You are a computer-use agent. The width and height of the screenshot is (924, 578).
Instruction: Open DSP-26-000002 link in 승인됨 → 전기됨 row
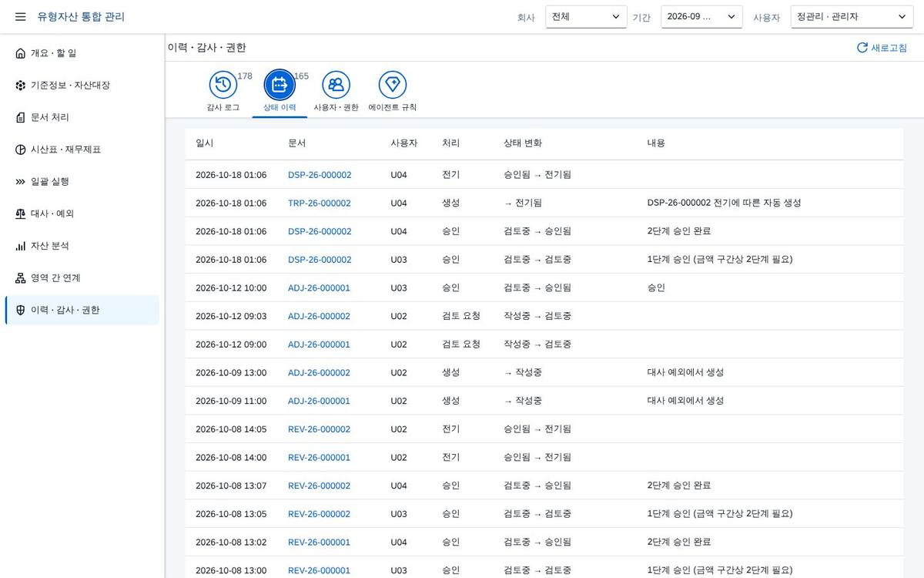coord(320,175)
